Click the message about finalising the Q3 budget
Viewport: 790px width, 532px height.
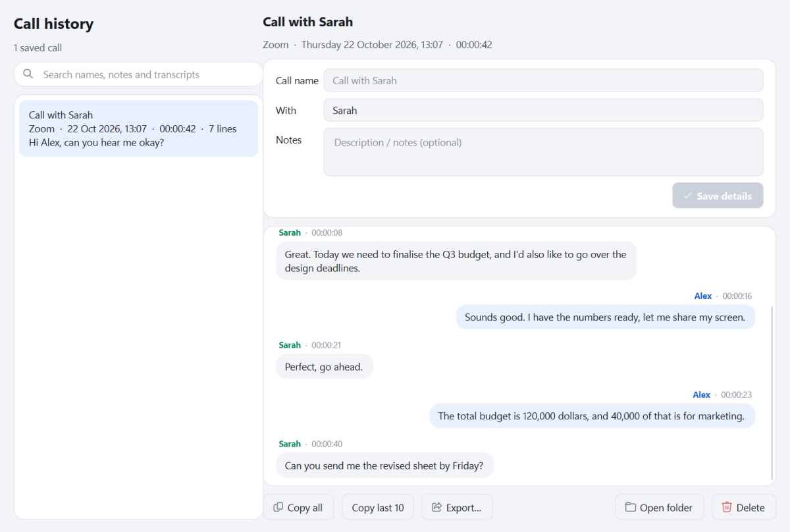pyautogui.click(x=456, y=261)
